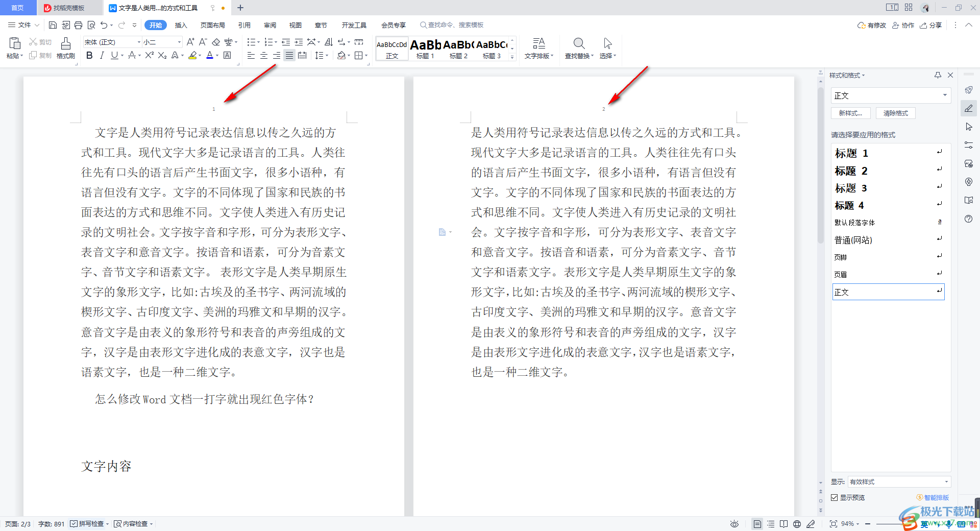Apply superscript X² formatting
Image resolution: width=980 pixels, height=531 pixels.
click(149, 55)
